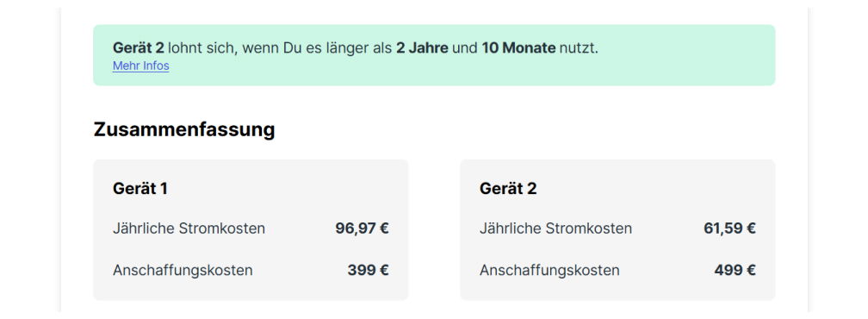Click the Gerät 2 summary card background
The image size is (868, 319).
coord(617,230)
